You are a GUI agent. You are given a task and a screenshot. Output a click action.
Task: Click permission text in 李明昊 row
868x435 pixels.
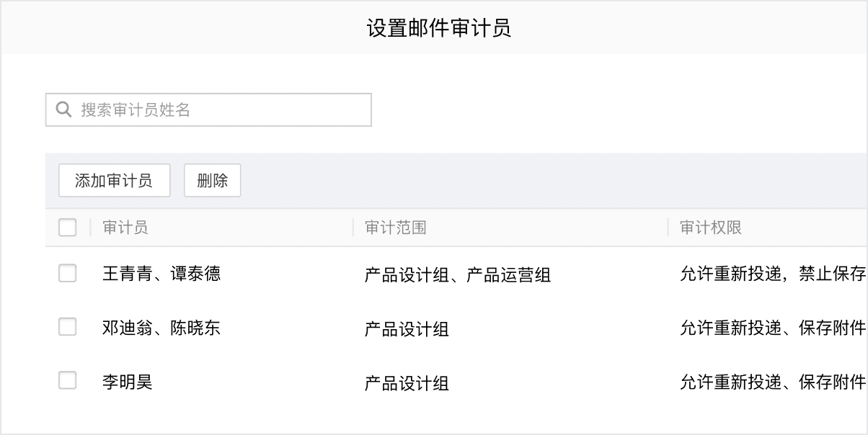click(x=774, y=382)
